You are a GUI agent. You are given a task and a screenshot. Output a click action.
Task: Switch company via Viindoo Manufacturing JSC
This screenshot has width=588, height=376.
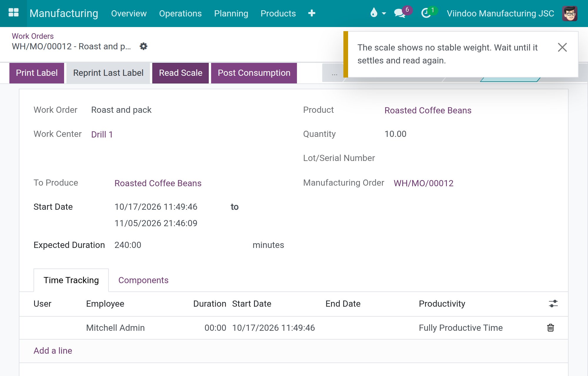pyautogui.click(x=500, y=14)
